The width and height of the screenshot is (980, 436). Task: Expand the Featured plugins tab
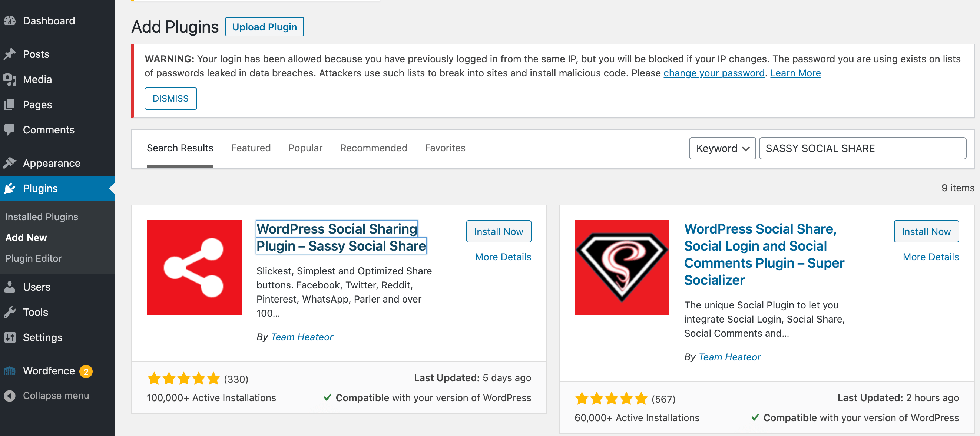[251, 148]
